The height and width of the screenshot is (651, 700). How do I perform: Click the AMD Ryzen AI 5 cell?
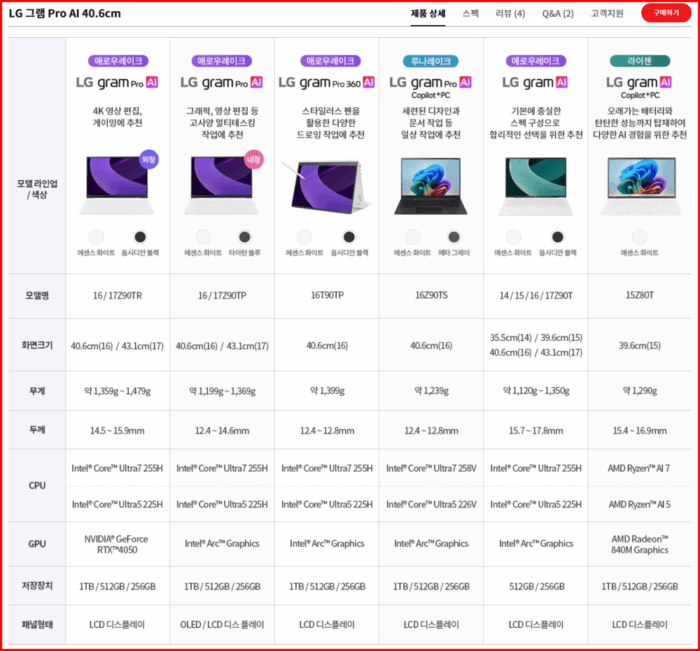[x=639, y=504]
